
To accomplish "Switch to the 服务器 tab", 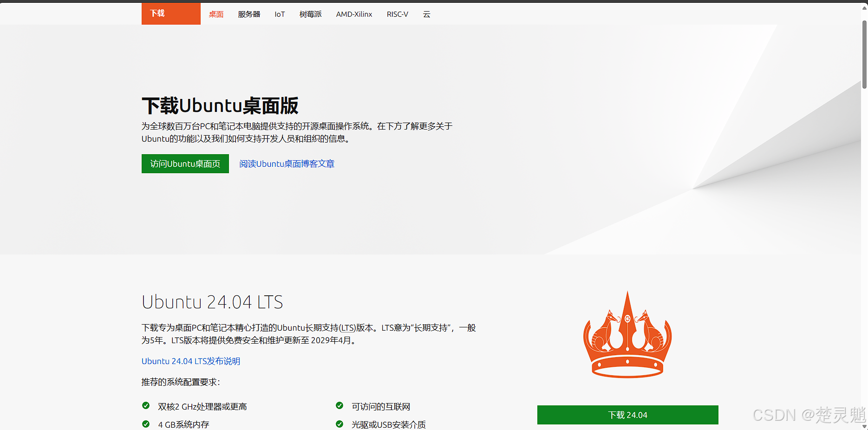I will click(x=249, y=14).
